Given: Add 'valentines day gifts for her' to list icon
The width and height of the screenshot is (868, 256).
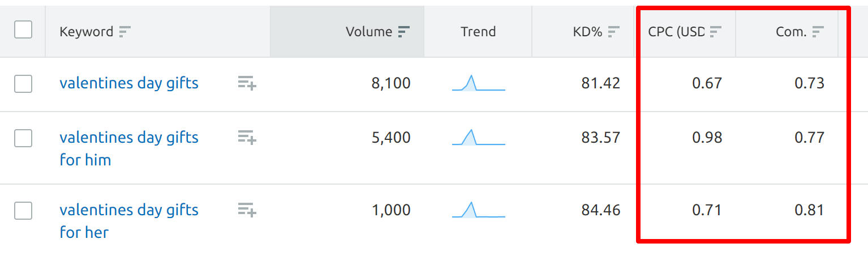Looking at the screenshot, I should [x=247, y=210].
